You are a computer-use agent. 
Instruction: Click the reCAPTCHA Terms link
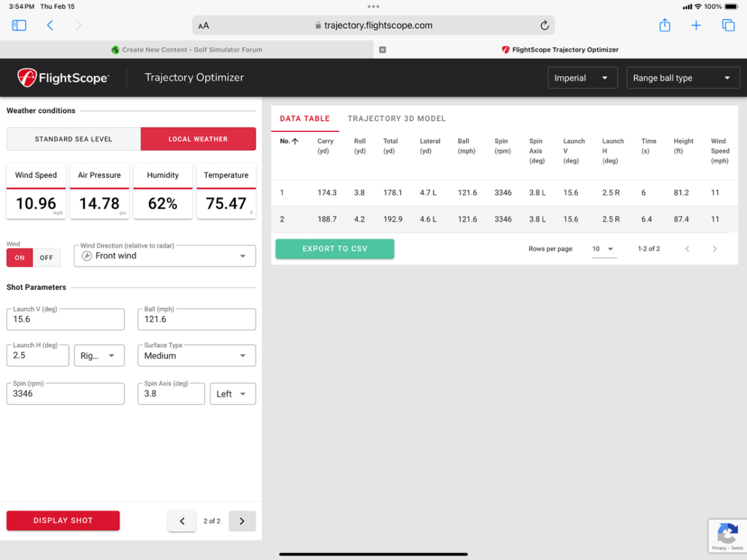pyautogui.click(x=737, y=548)
